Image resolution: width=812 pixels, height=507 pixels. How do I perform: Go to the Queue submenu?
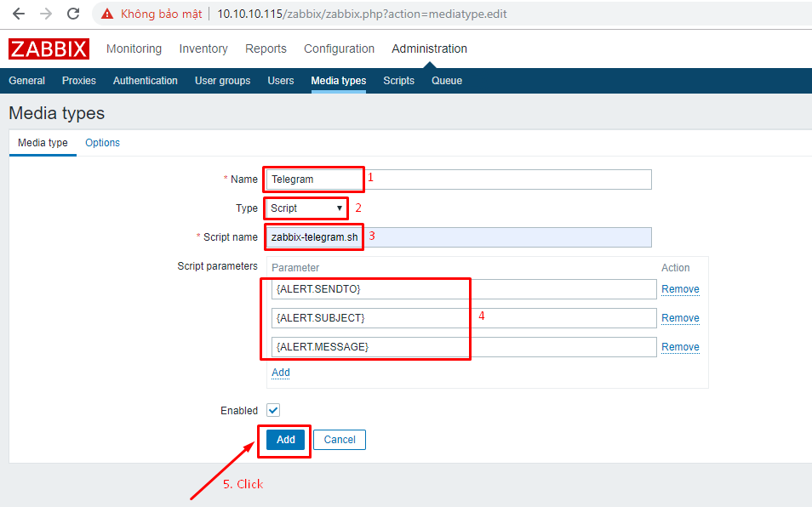click(x=447, y=81)
